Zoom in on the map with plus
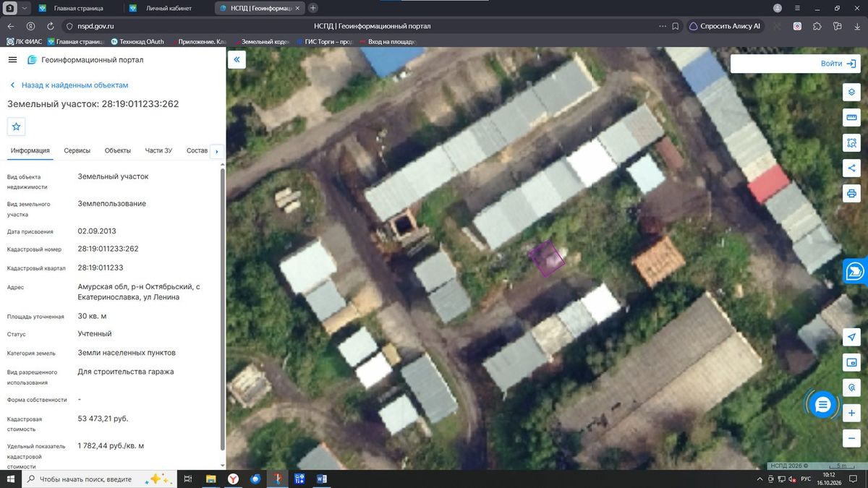The height and width of the screenshot is (488, 868). point(851,413)
